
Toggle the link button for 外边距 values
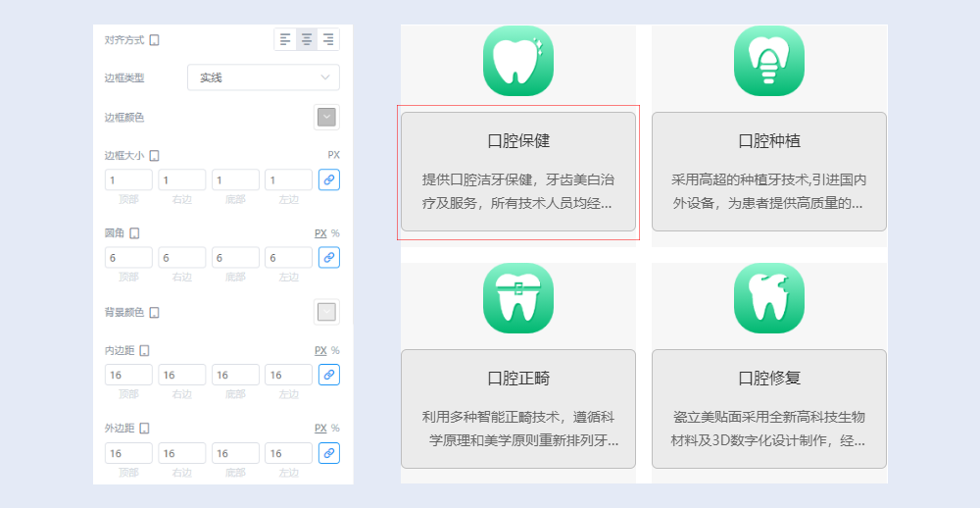[x=329, y=453]
